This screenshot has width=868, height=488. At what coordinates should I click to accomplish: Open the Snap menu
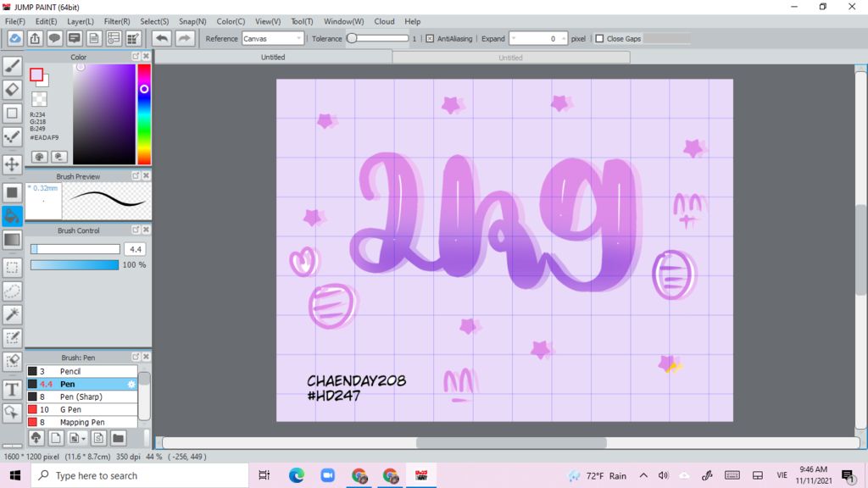[x=192, y=21]
